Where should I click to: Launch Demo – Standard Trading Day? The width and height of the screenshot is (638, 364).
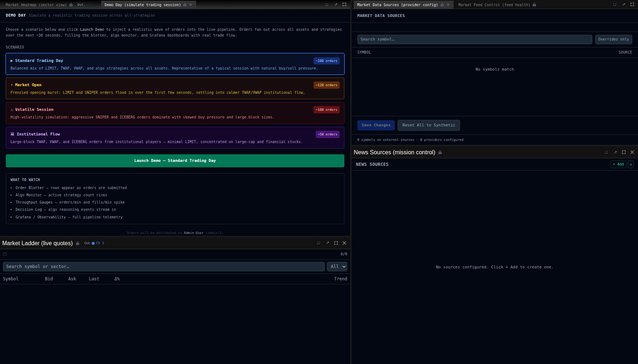click(175, 161)
